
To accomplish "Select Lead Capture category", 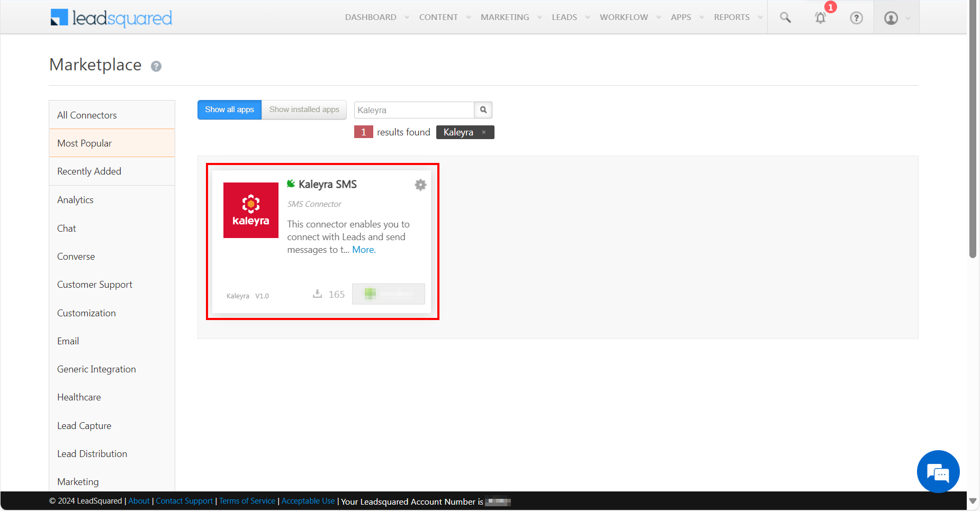I will coord(112,426).
